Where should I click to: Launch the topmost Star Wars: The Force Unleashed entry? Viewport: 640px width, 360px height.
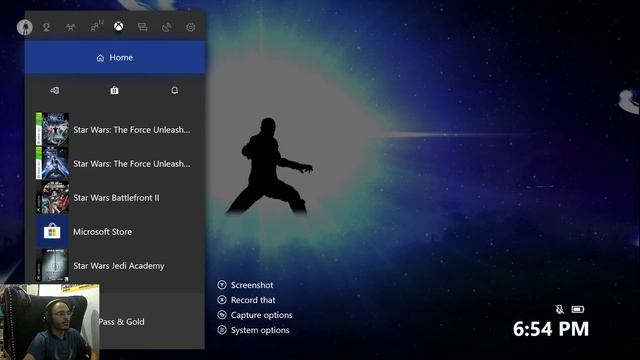(115, 129)
